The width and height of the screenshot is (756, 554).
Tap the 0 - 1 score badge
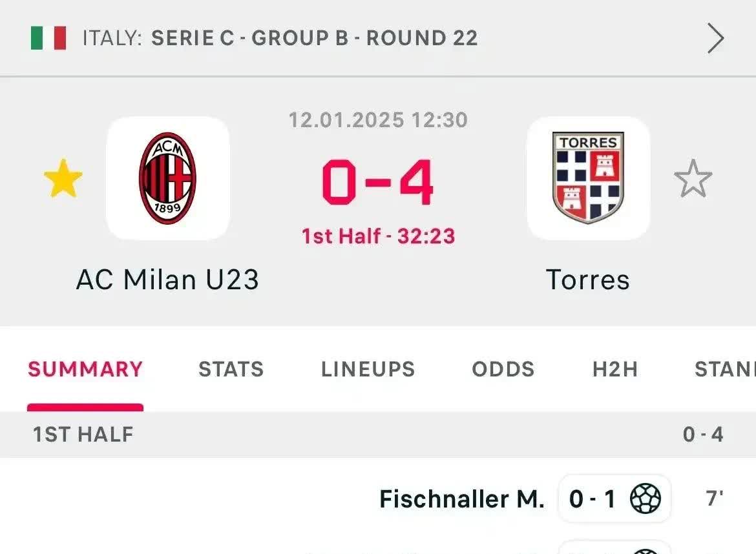614,498
